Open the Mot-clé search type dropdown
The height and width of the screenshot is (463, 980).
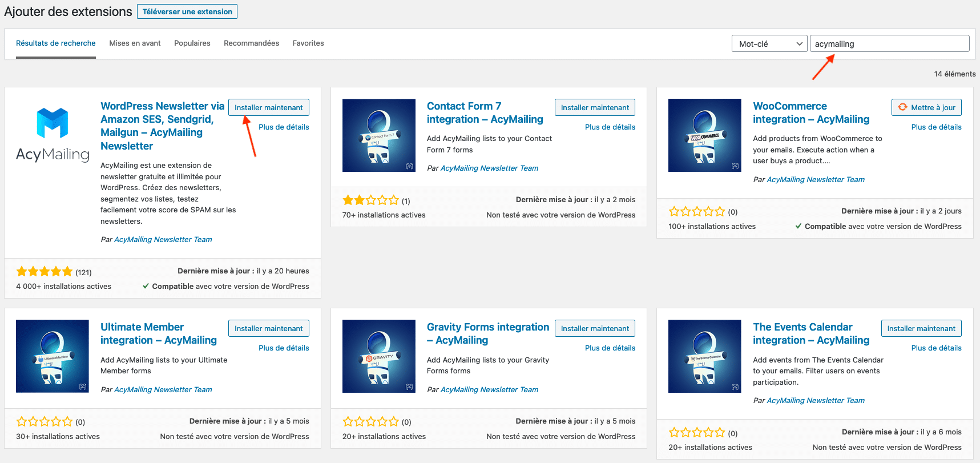(x=769, y=44)
